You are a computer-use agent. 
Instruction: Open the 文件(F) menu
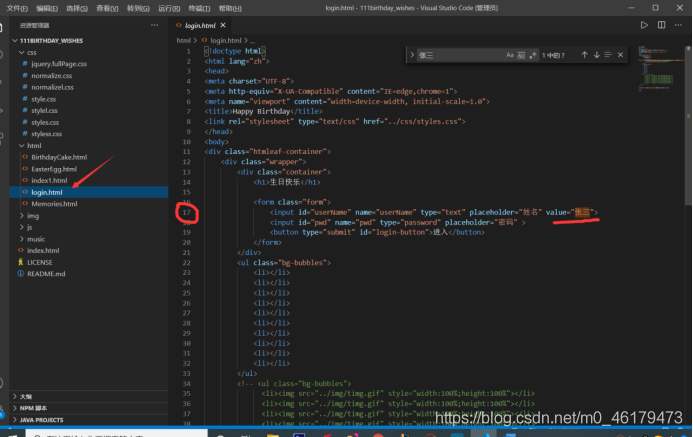[17, 8]
